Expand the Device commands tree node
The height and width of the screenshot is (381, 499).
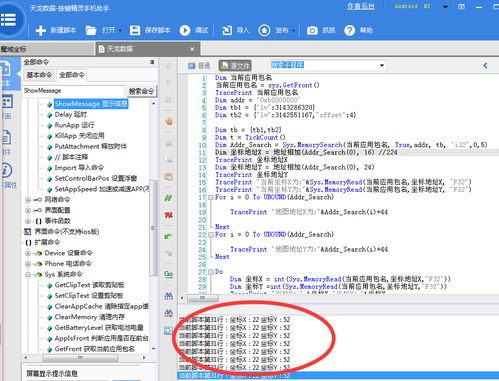pos(28,253)
